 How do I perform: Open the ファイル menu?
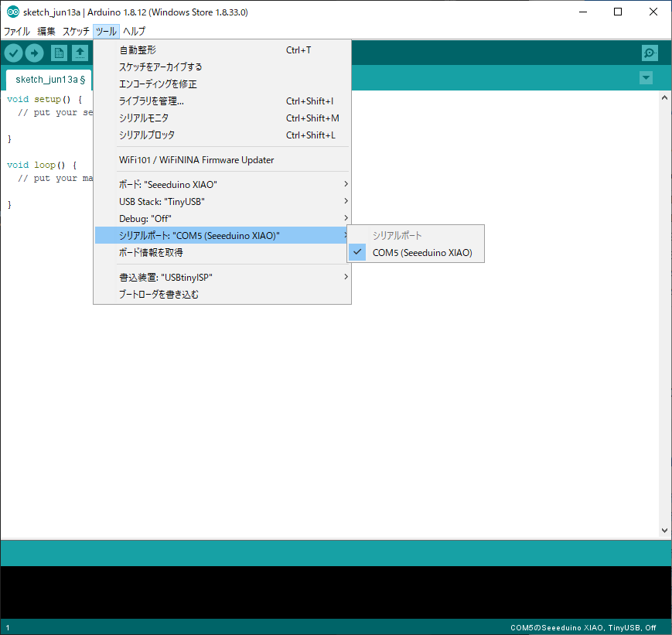(17, 32)
